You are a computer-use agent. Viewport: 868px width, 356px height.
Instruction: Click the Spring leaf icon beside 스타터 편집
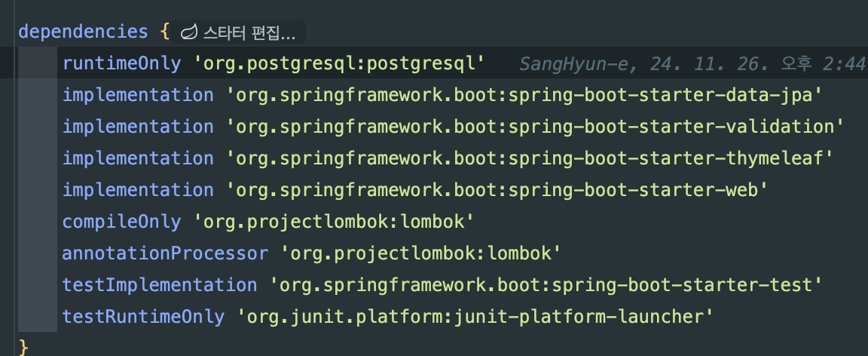189,32
